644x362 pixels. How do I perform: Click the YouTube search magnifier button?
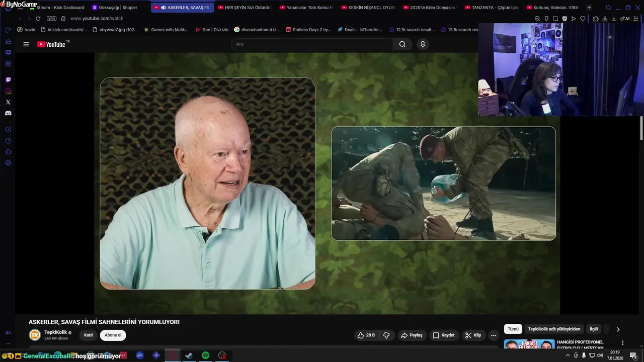[403, 44]
